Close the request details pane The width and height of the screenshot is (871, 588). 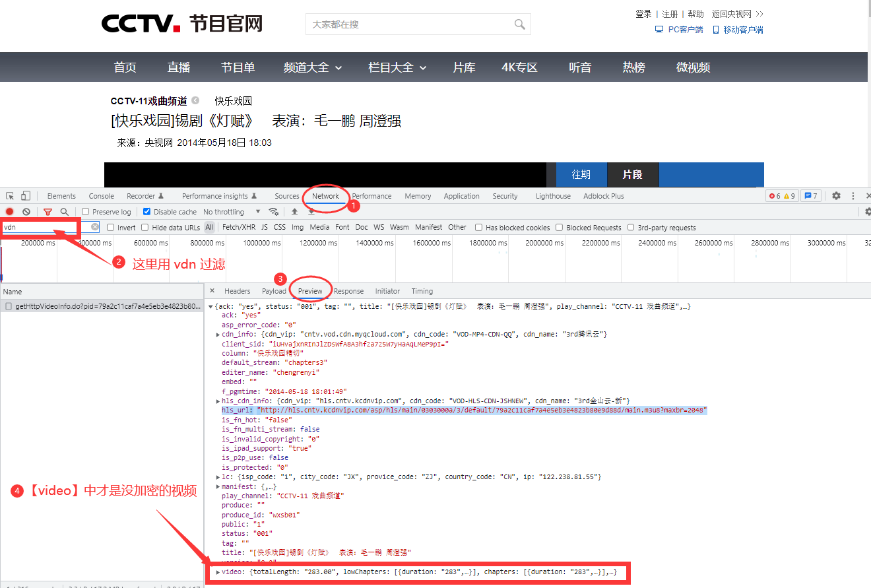click(212, 290)
